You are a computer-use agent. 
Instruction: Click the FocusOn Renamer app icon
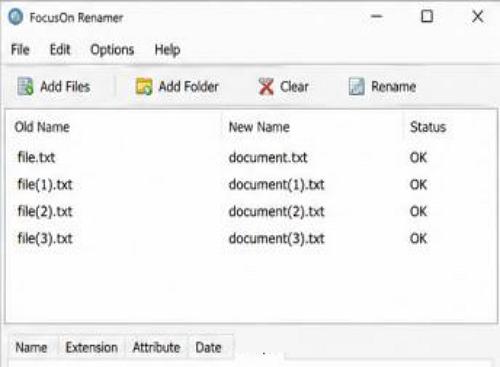[x=16, y=17]
